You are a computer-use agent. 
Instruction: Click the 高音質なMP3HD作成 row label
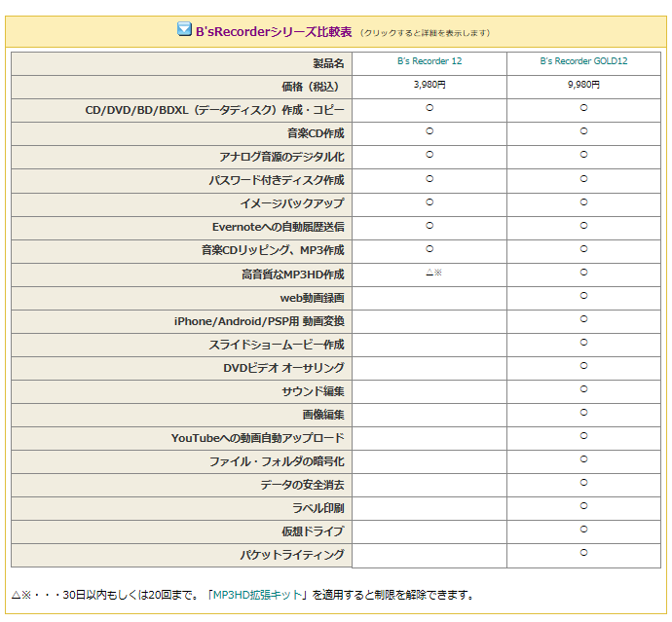[x=293, y=274]
